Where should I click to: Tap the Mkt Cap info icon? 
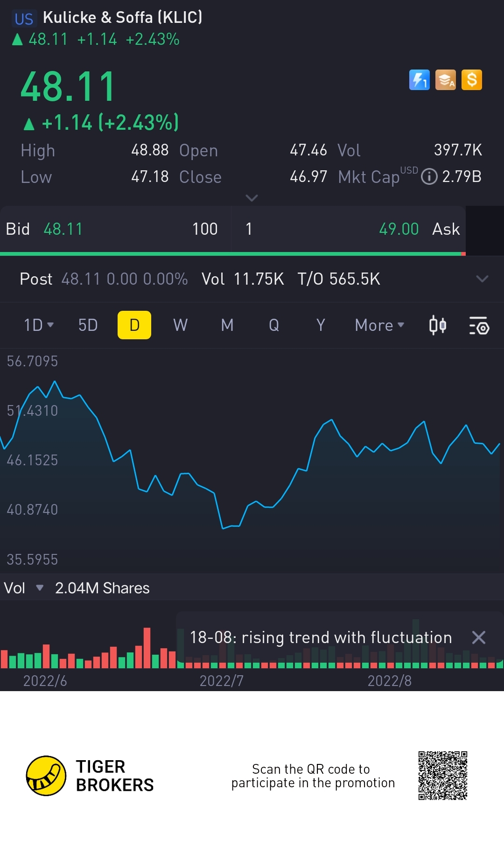429,177
